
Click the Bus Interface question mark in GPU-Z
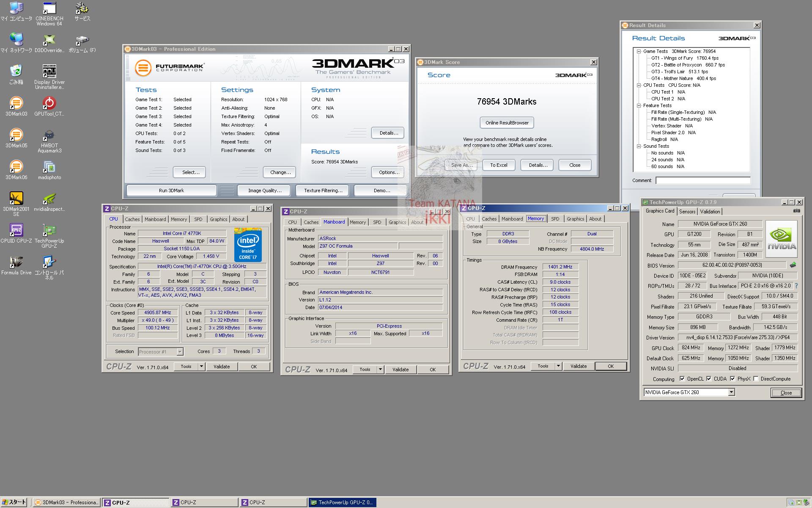point(796,286)
